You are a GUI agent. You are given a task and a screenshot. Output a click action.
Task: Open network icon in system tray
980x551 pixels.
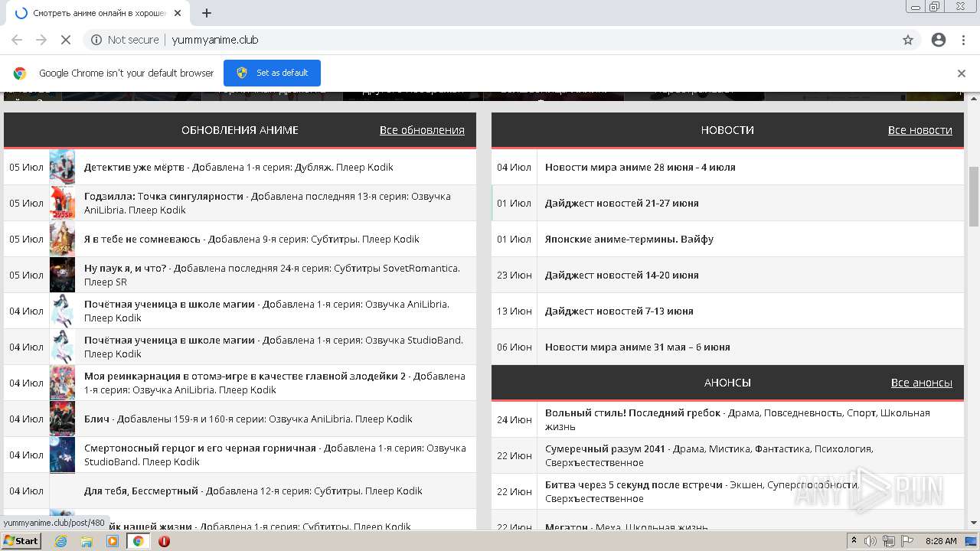click(x=889, y=541)
